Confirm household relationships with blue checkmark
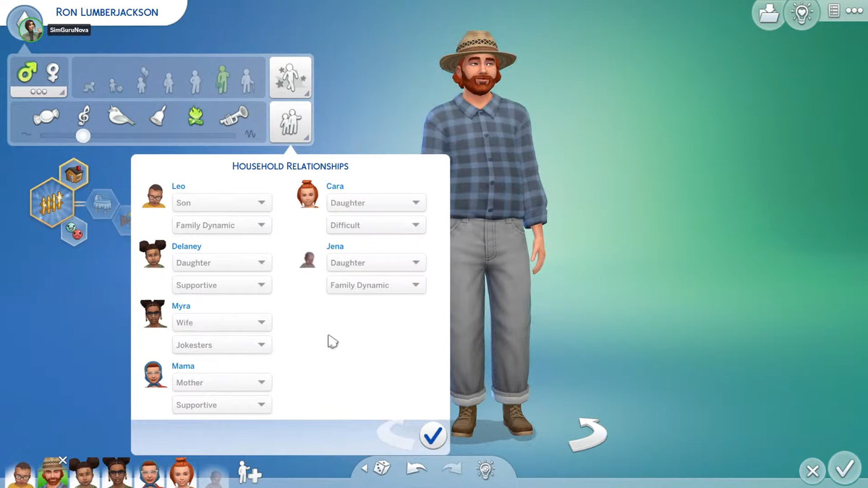Image resolution: width=868 pixels, height=488 pixels. (x=433, y=436)
